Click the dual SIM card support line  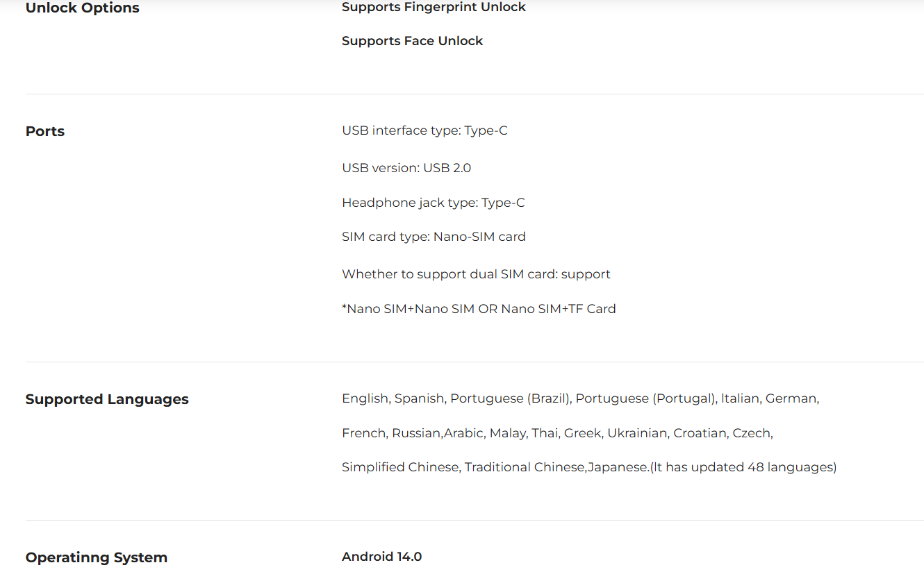click(476, 274)
